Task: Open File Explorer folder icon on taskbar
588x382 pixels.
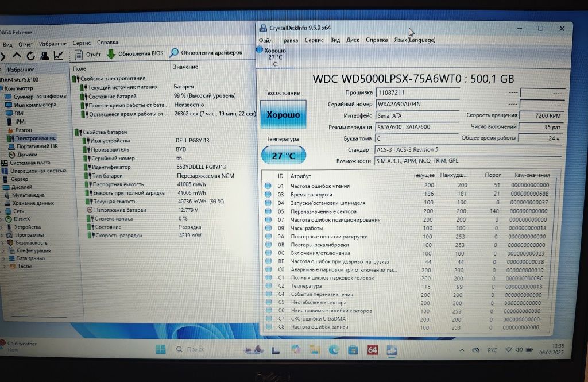Action: [315, 350]
